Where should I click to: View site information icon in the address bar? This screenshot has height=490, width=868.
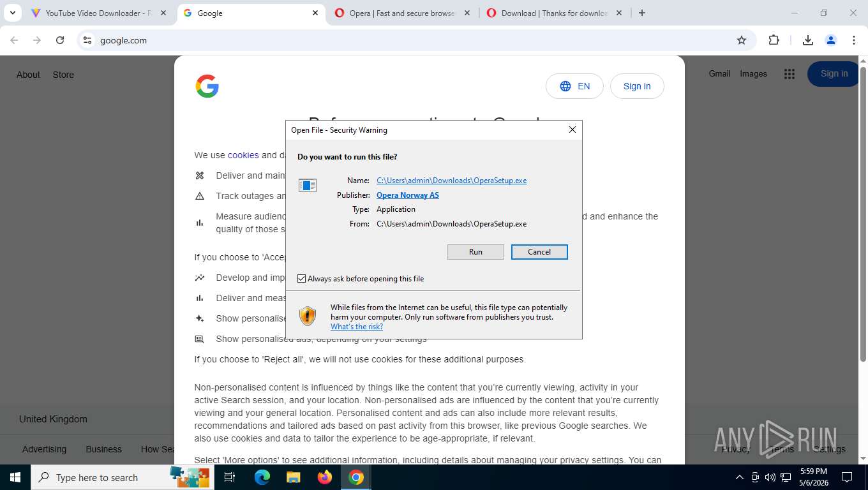click(x=88, y=40)
